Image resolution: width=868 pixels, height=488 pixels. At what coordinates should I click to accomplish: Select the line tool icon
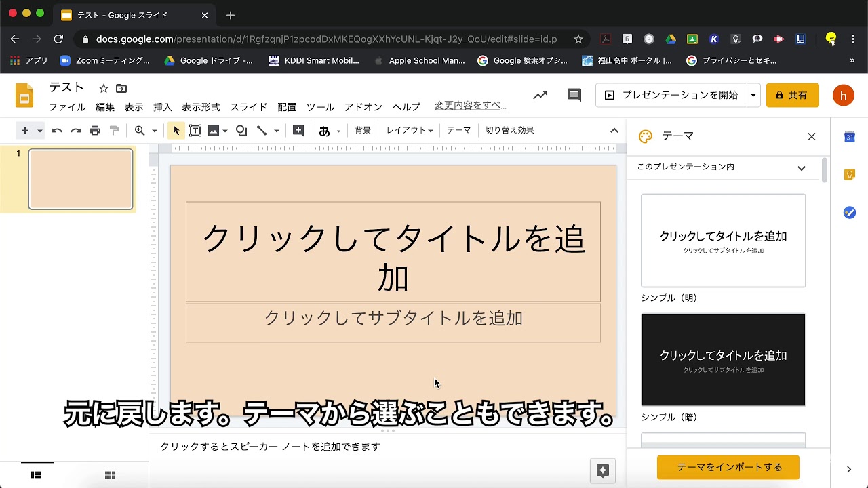pyautogui.click(x=262, y=131)
